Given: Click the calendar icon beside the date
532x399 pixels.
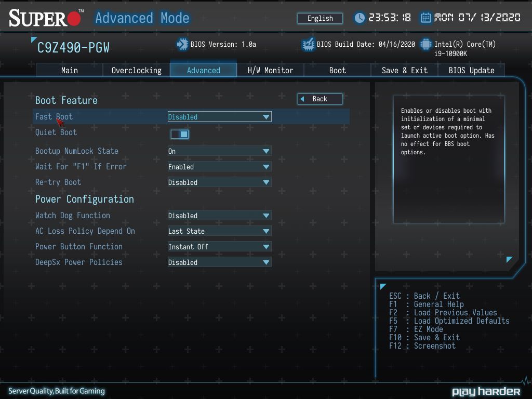Looking at the screenshot, I should coord(426,18).
